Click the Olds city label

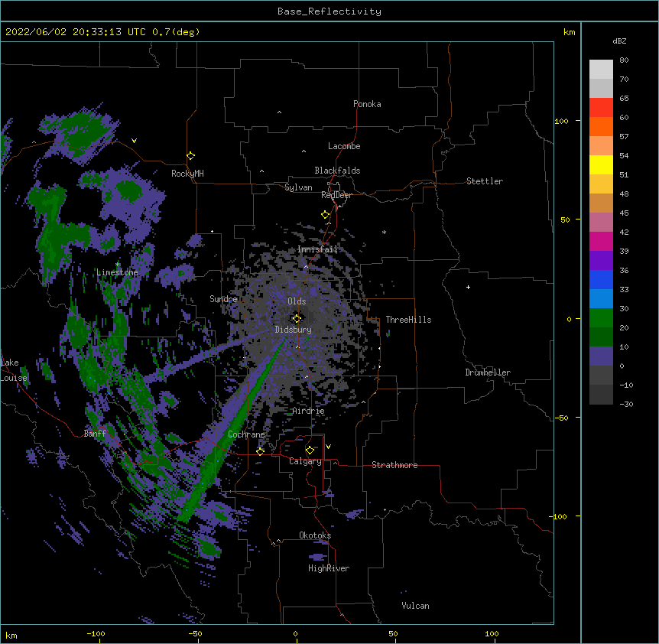(297, 301)
